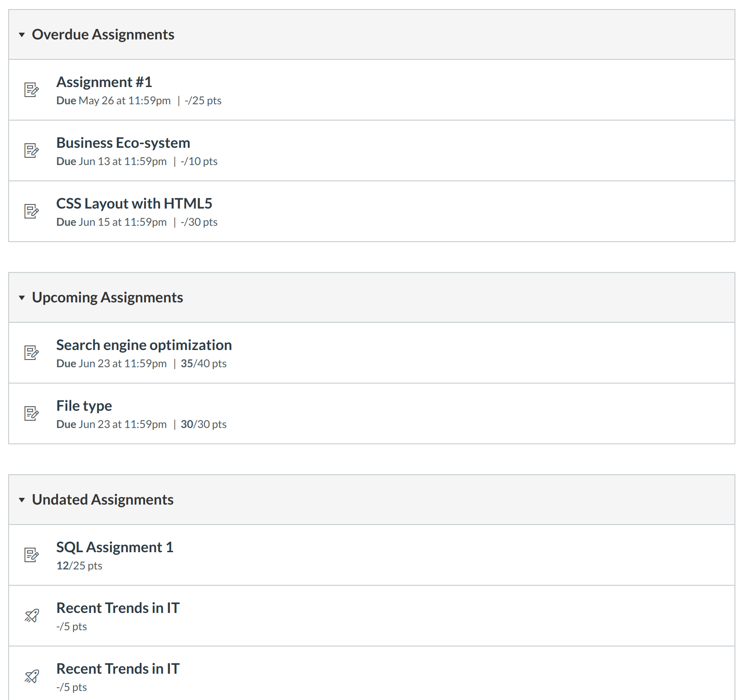Open the first Recent Trends in IT title

pyautogui.click(x=117, y=608)
